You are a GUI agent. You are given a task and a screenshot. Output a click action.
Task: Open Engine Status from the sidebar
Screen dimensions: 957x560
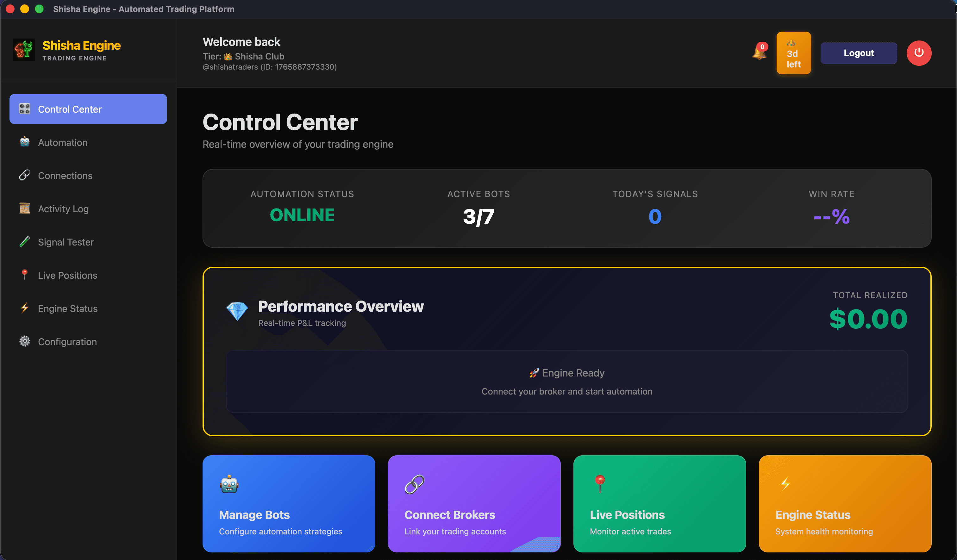[68, 308]
